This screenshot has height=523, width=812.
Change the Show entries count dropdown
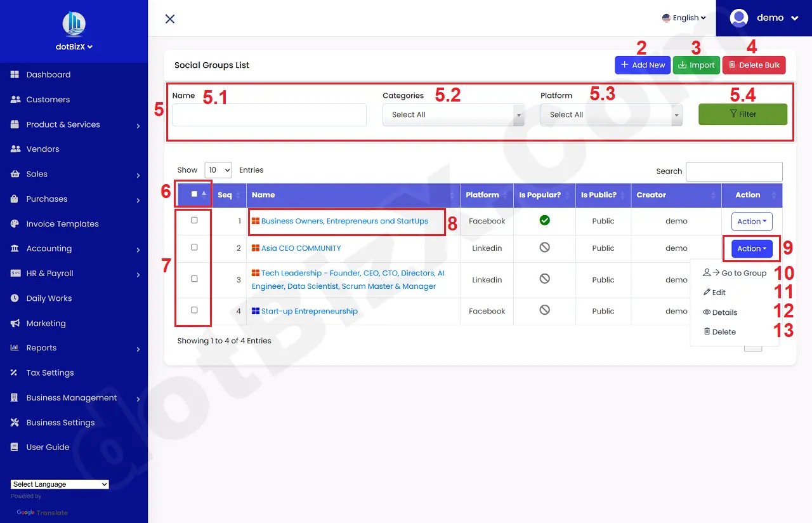pos(218,170)
